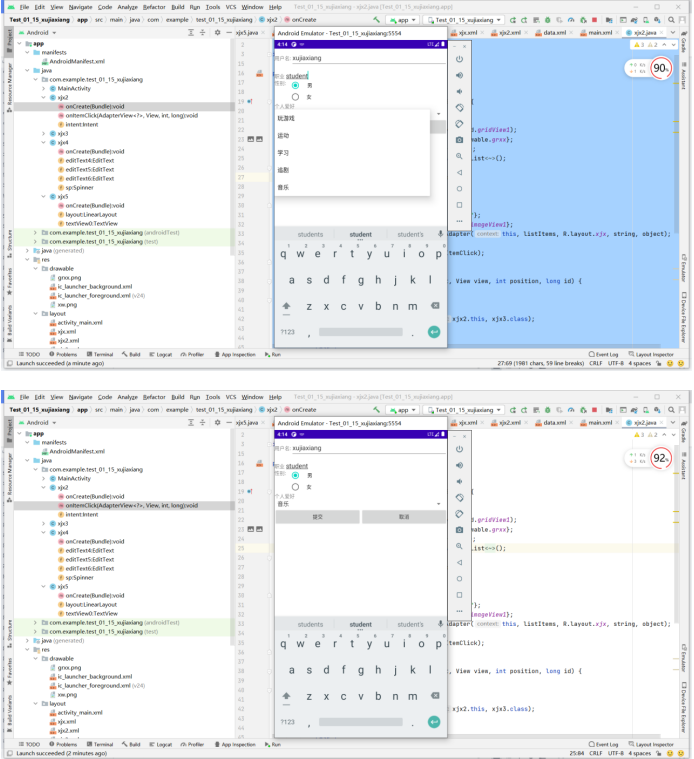
Task: Expand java (generated) folder in lower tree
Action: coord(27,640)
